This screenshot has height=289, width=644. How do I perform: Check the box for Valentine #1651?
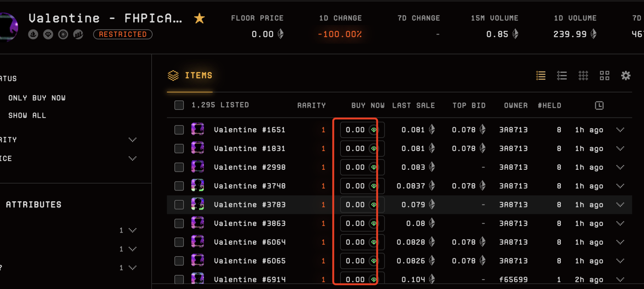179,130
